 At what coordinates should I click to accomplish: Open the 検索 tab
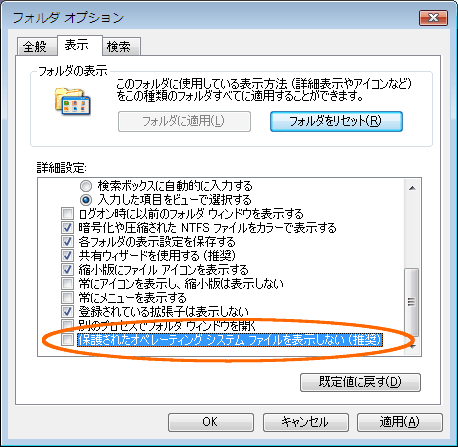pyautogui.click(x=119, y=46)
